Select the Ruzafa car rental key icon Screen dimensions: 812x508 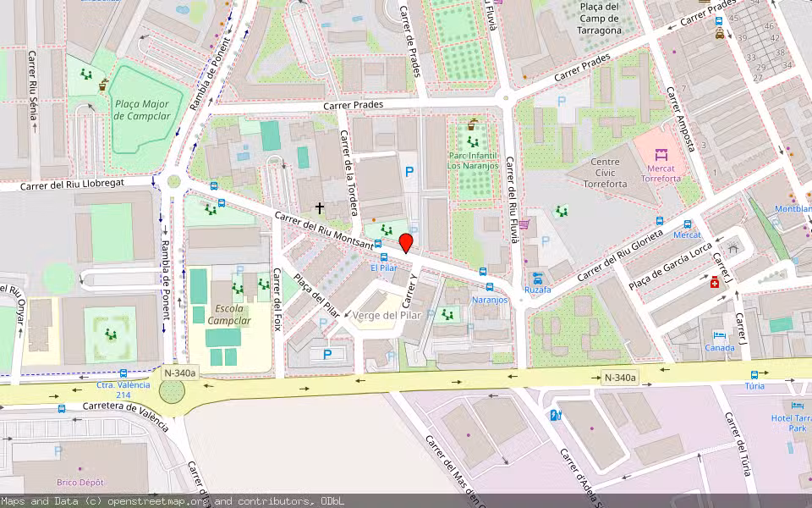538,279
